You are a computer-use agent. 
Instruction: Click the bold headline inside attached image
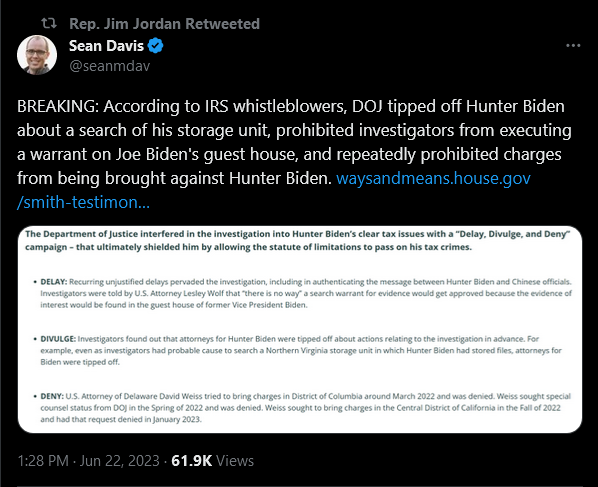click(297, 240)
